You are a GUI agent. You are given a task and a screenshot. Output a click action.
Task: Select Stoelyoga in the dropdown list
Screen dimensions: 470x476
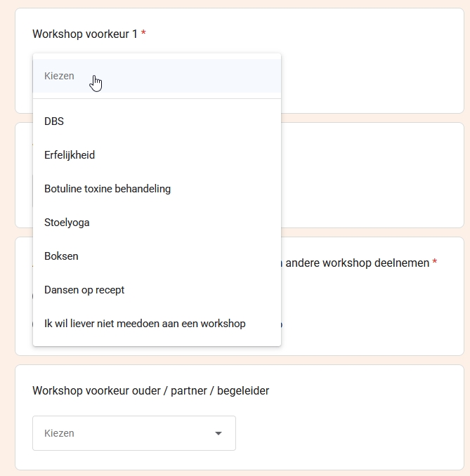pyautogui.click(x=67, y=223)
